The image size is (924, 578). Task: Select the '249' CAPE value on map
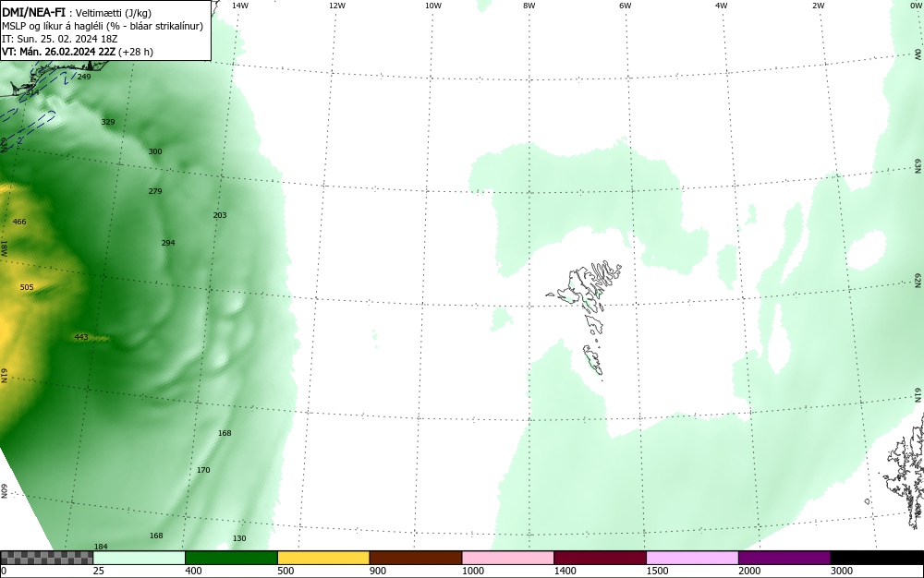tap(84, 77)
